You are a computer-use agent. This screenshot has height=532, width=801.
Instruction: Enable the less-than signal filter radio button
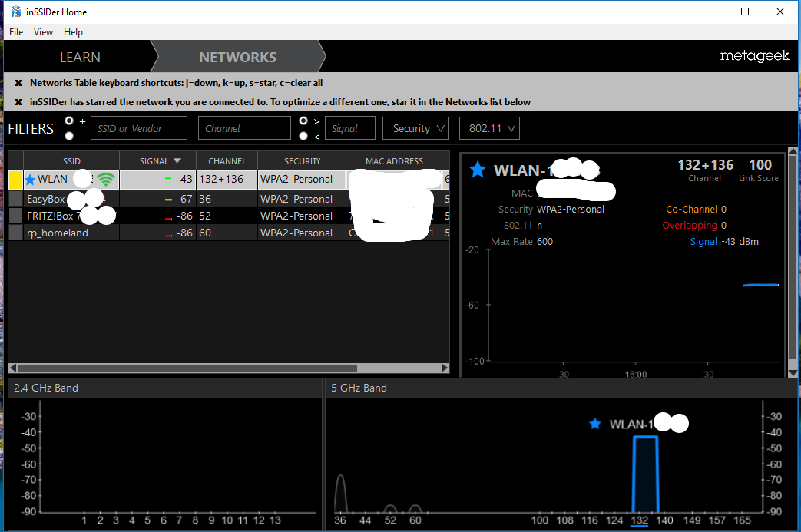click(x=304, y=135)
